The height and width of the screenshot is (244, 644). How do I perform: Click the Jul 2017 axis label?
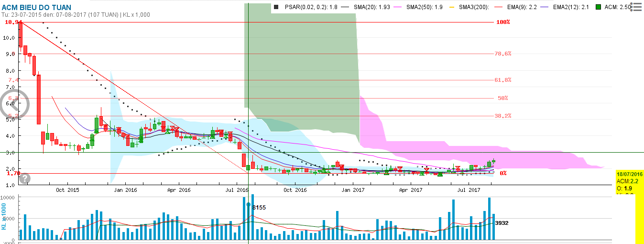click(469, 190)
